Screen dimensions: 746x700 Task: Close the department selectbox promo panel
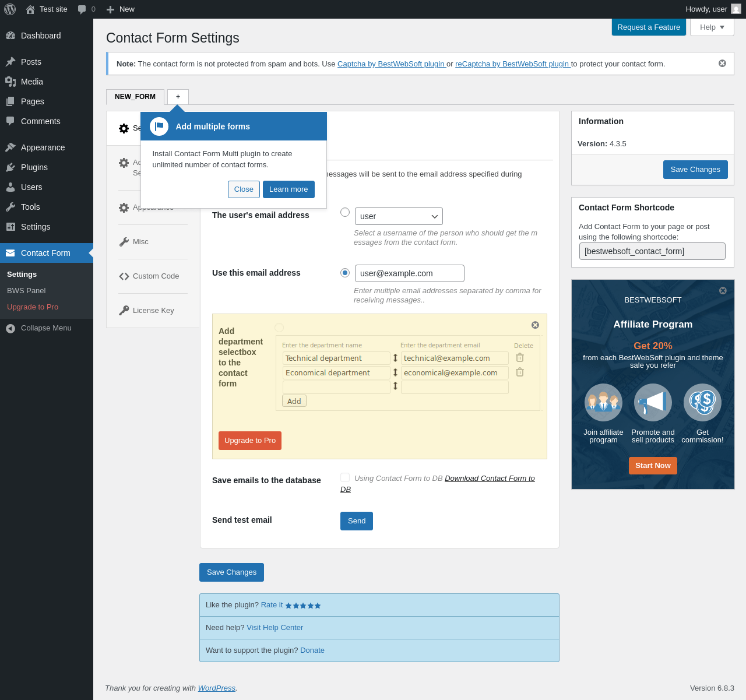535,325
